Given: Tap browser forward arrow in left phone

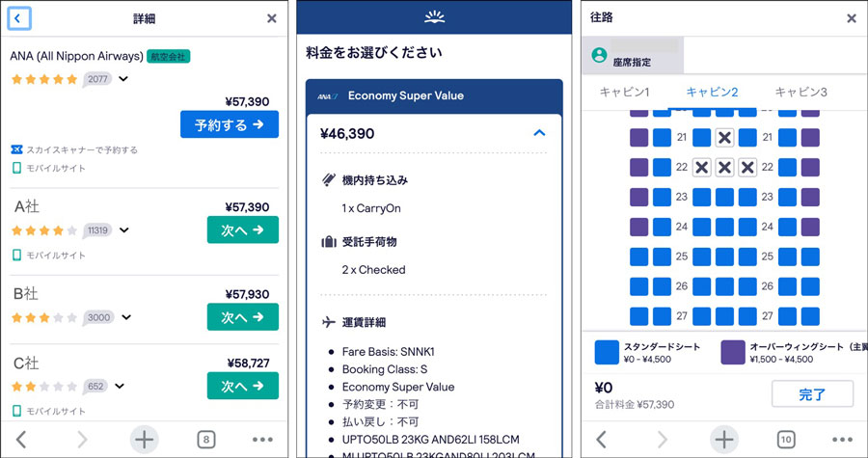Looking at the screenshot, I should pyautogui.click(x=83, y=440).
